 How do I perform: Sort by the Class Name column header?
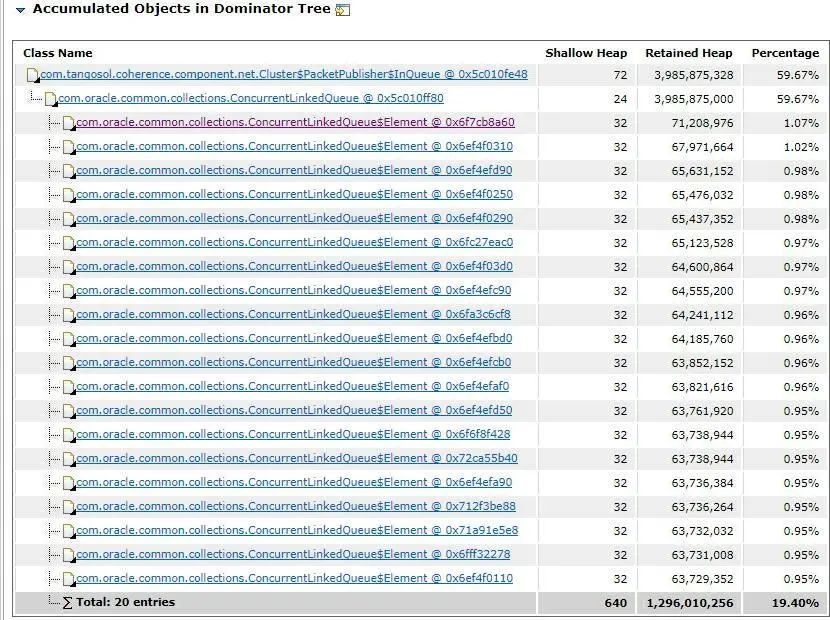click(58, 53)
